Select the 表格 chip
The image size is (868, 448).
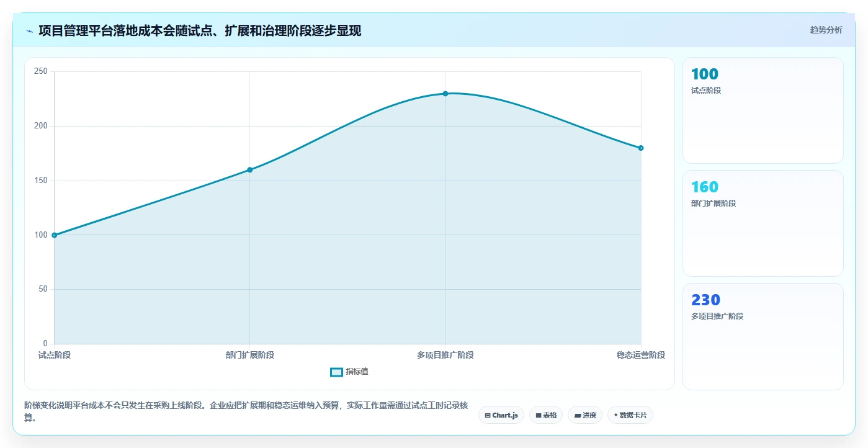click(x=546, y=415)
